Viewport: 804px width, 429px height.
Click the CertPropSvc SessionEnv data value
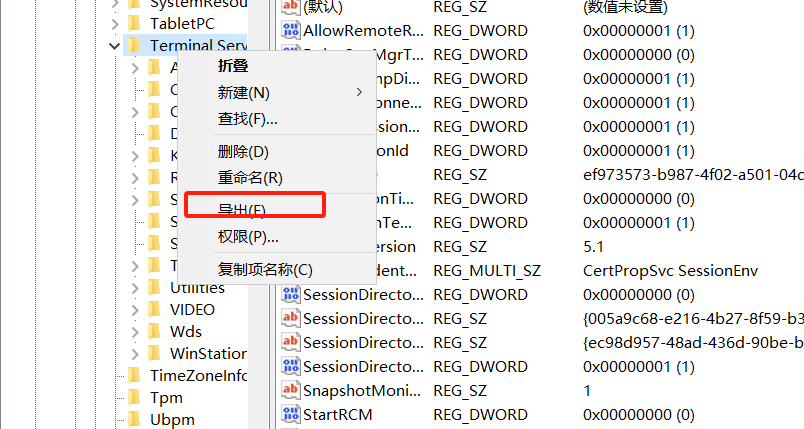tap(670, 271)
